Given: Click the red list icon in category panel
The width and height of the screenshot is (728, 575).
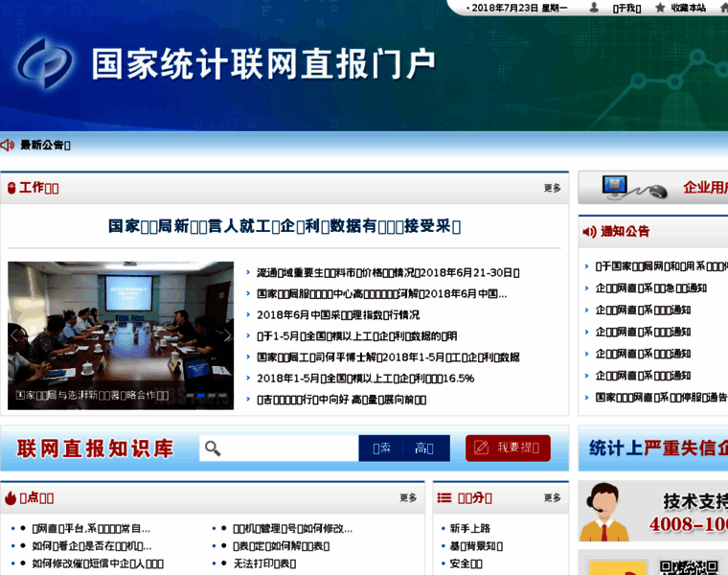Looking at the screenshot, I should tap(444, 498).
